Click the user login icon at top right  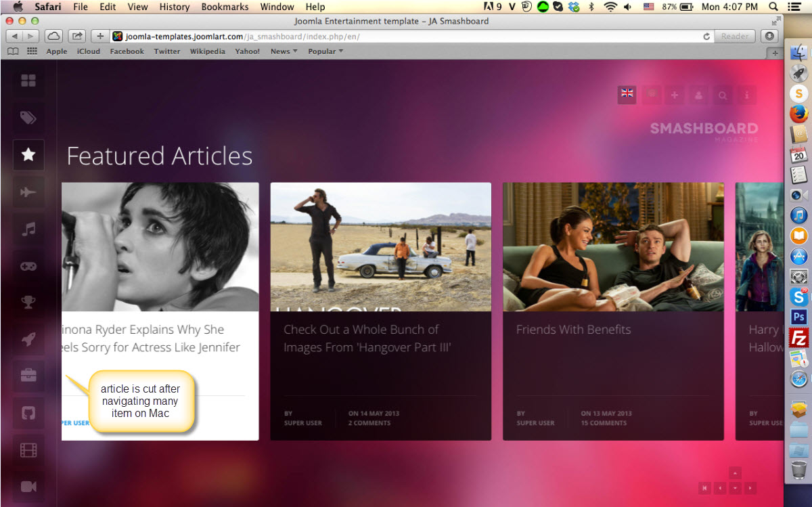(x=698, y=95)
